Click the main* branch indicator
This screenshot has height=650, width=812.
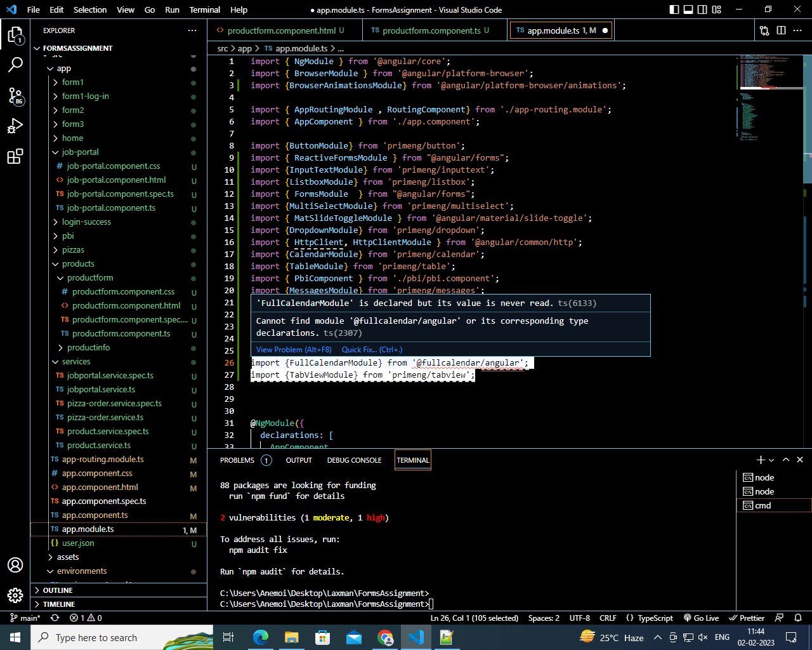[x=25, y=618]
